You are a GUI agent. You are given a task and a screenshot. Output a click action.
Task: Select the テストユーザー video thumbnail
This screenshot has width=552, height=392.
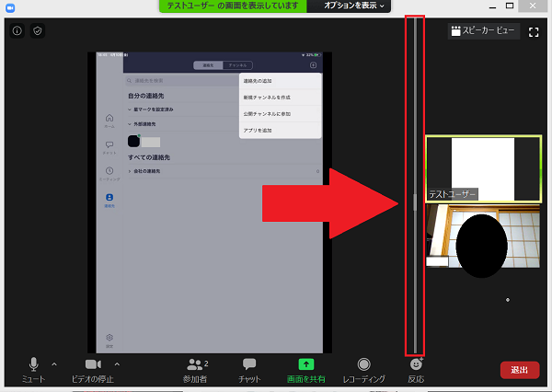coord(483,169)
